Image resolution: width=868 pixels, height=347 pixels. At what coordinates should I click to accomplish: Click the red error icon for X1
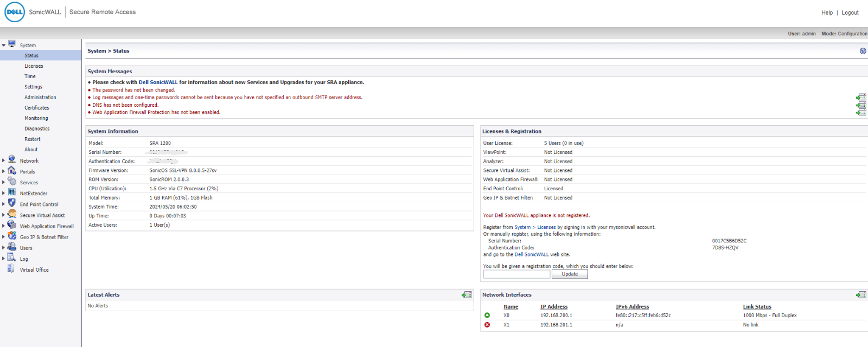pyautogui.click(x=487, y=325)
